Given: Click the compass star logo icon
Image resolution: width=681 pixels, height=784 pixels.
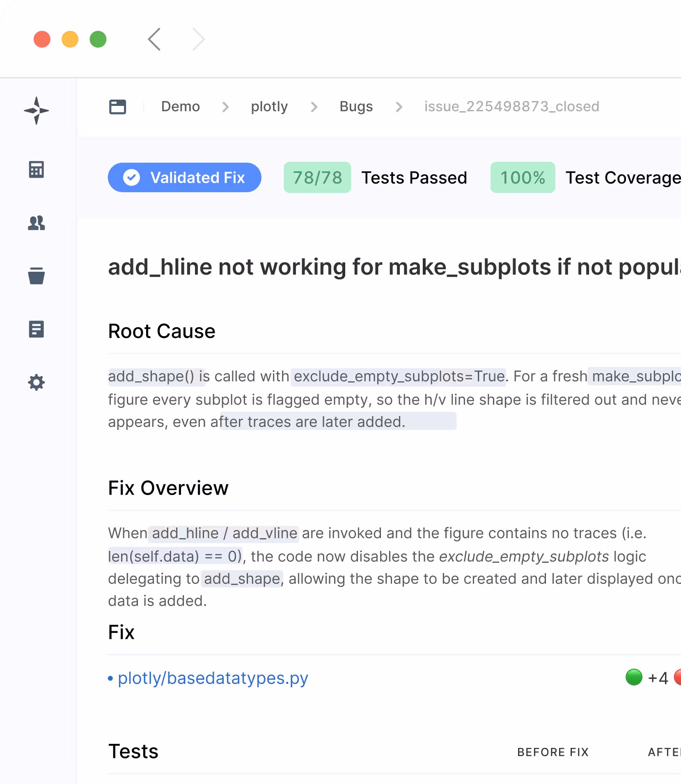Looking at the screenshot, I should pos(36,110).
